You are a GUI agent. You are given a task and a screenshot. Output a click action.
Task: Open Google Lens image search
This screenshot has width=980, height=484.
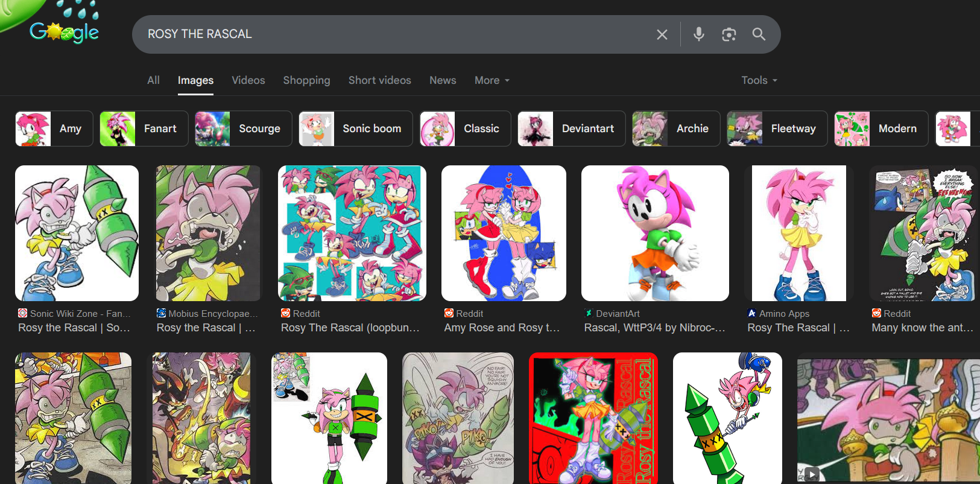click(x=729, y=34)
